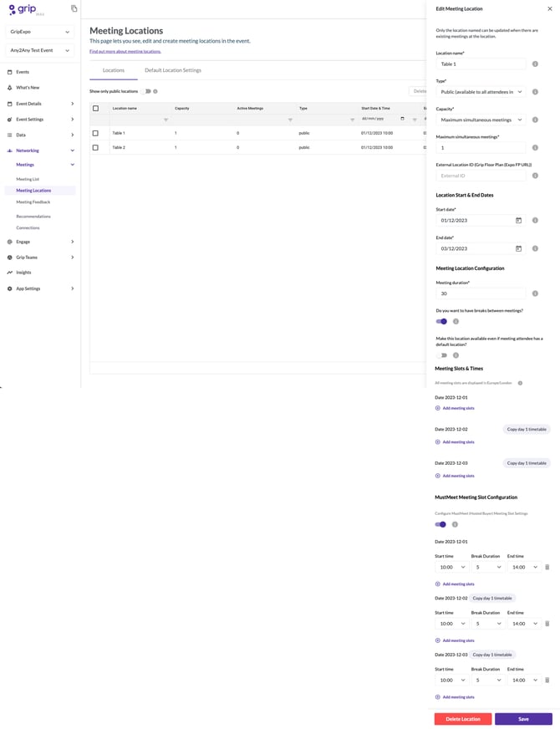
Task: Open the Capacity dropdown
Action: pyautogui.click(x=481, y=120)
